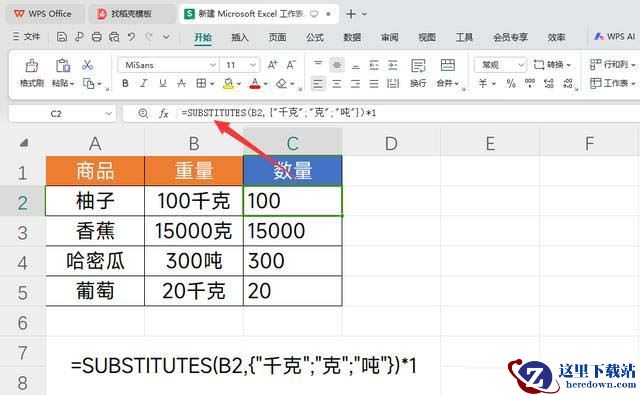Click the Format Painter icon
The image size is (640, 395).
pos(31,65)
